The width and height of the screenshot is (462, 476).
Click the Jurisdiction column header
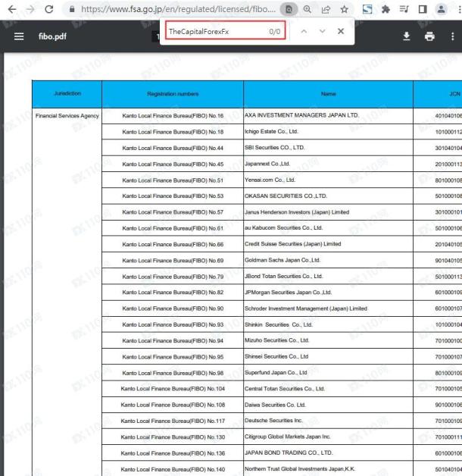tap(67, 94)
